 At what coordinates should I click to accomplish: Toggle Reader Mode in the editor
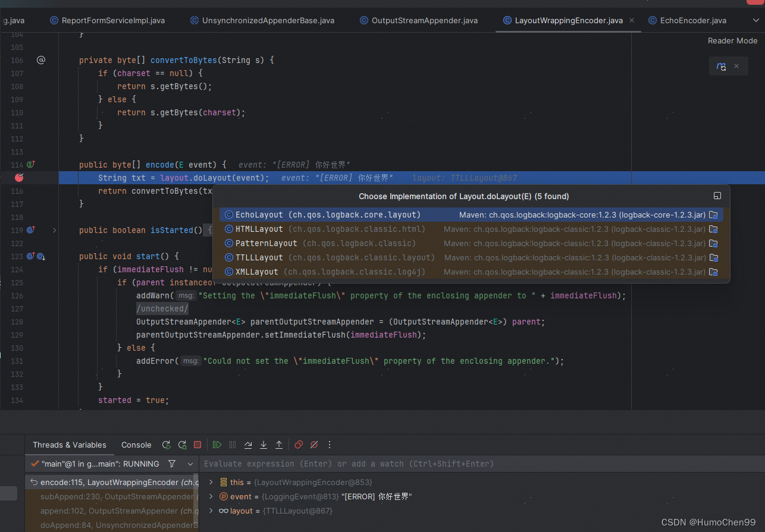(732, 40)
